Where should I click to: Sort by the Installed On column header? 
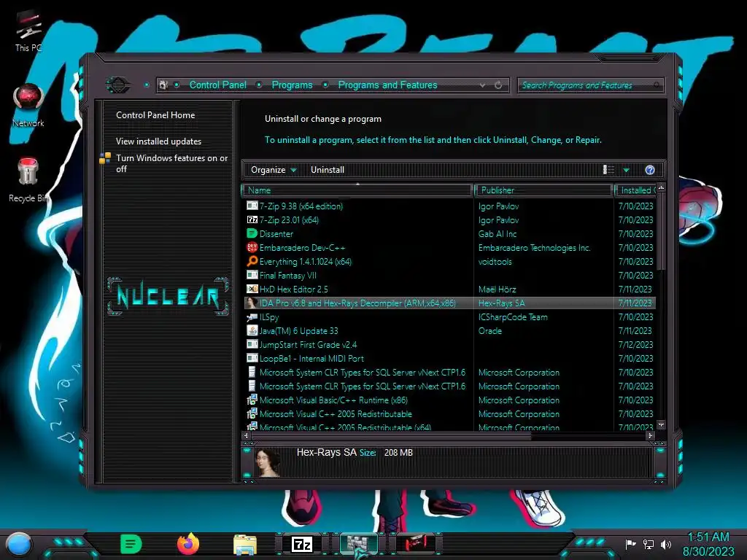point(636,190)
